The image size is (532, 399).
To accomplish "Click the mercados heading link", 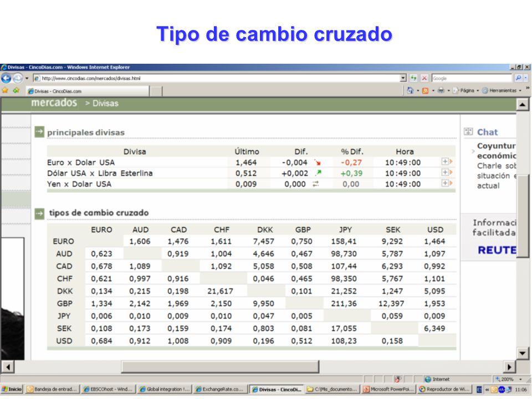I will [x=54, y=103].
